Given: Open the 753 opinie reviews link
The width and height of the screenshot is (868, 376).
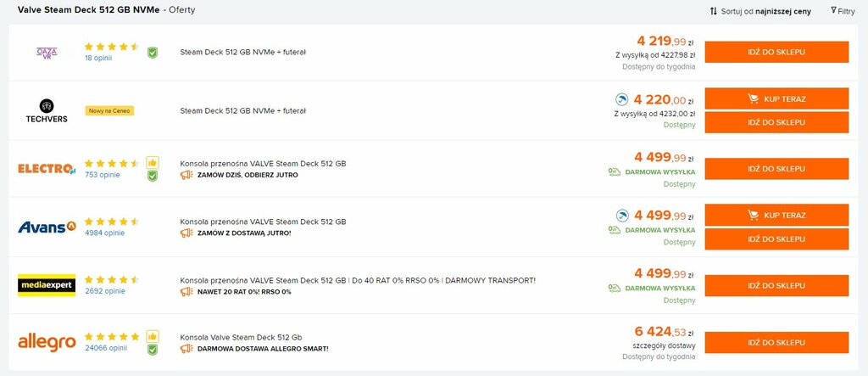Looking at the screenshot, I should pyautogui.click(x=103, y=175).
